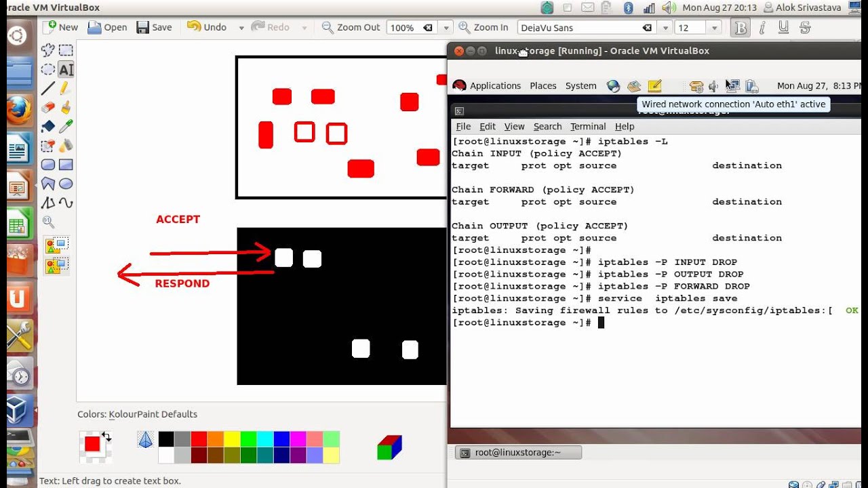This screenshot has width=868, height=488.
Task: Select the Rounded Rectangle tool
Action: pos(48,164)
